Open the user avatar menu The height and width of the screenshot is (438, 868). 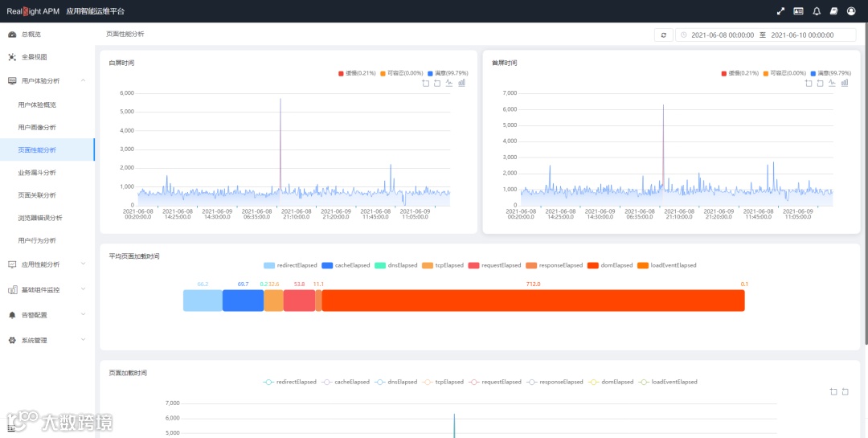click(x=851, y=11)
